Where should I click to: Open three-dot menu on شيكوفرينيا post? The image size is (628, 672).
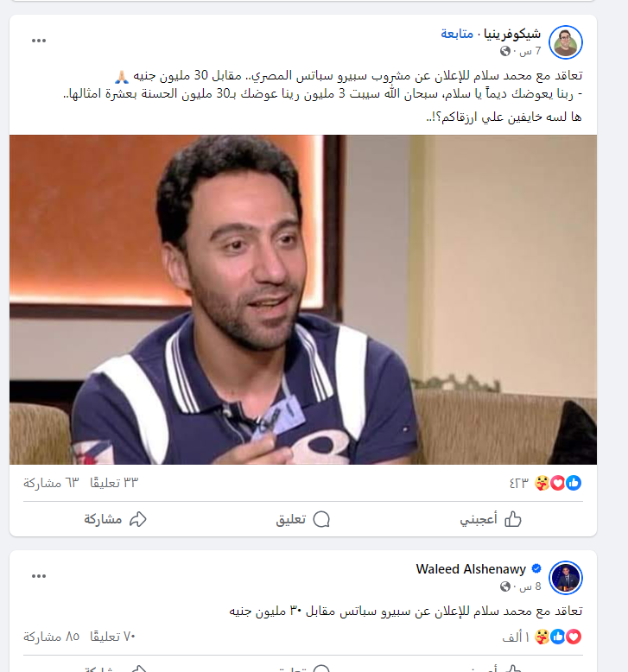click(x=39, y=41)
